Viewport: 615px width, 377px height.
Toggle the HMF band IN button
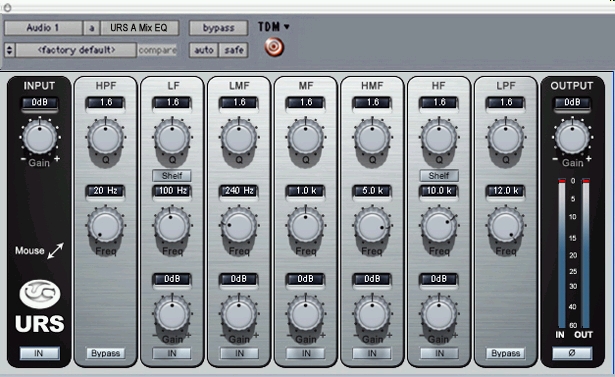pos(372,353)
